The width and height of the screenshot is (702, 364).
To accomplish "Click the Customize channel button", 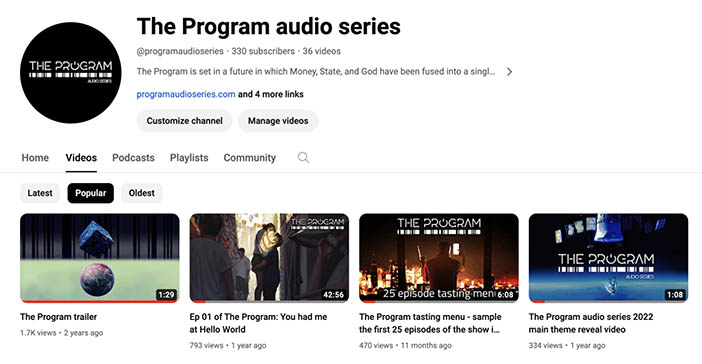I will (184, 121).
